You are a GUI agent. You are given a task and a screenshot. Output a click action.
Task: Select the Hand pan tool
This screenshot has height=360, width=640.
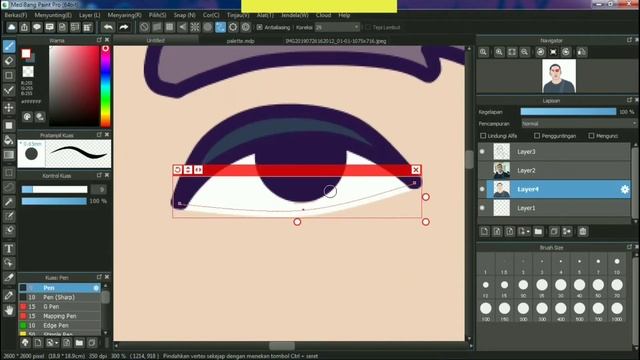point(9,311)
